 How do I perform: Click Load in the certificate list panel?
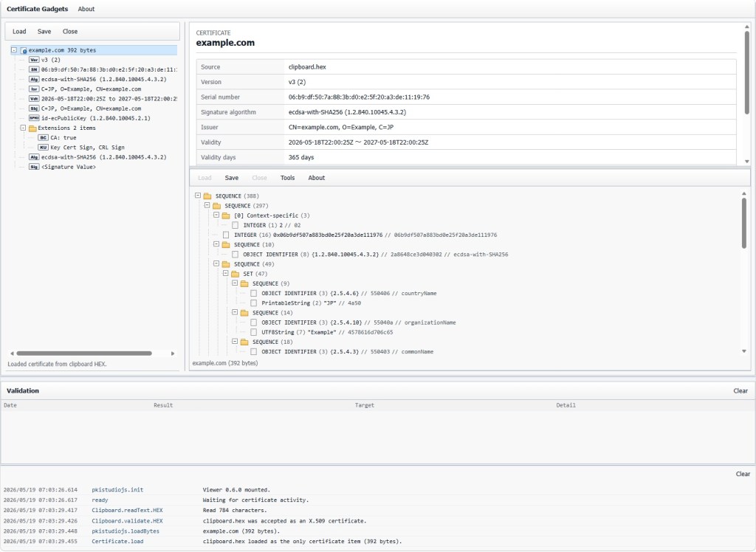coord(19,31)
